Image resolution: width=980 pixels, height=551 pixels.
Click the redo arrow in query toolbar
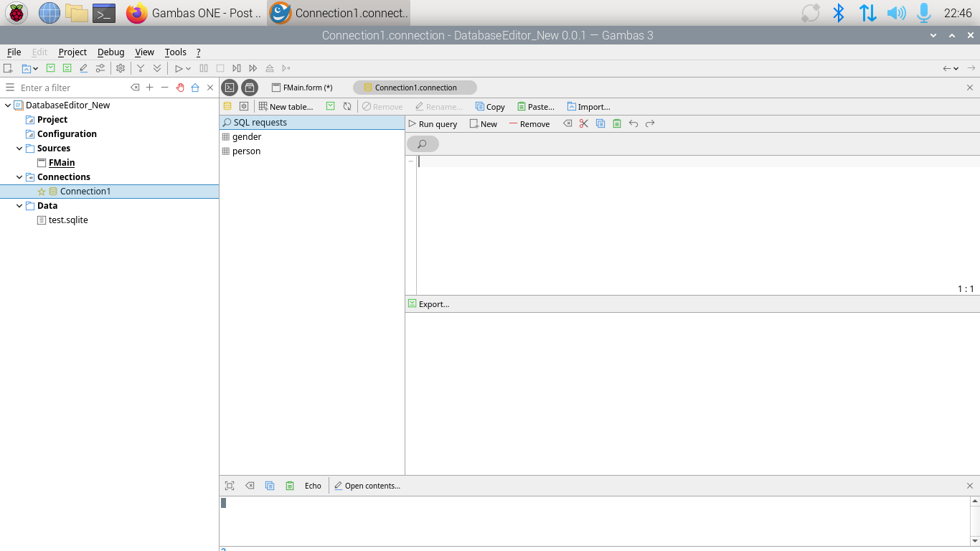click(650, 123)
